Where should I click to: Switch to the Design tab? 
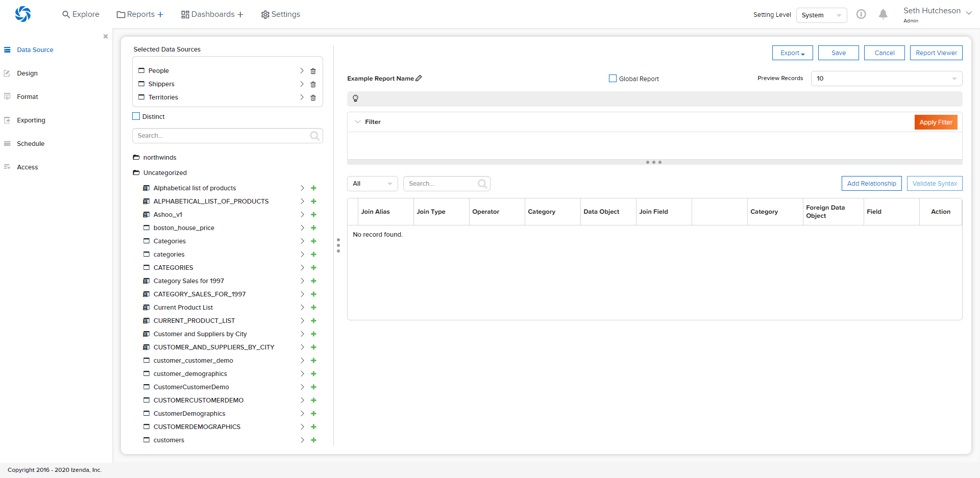click(27, 73)
